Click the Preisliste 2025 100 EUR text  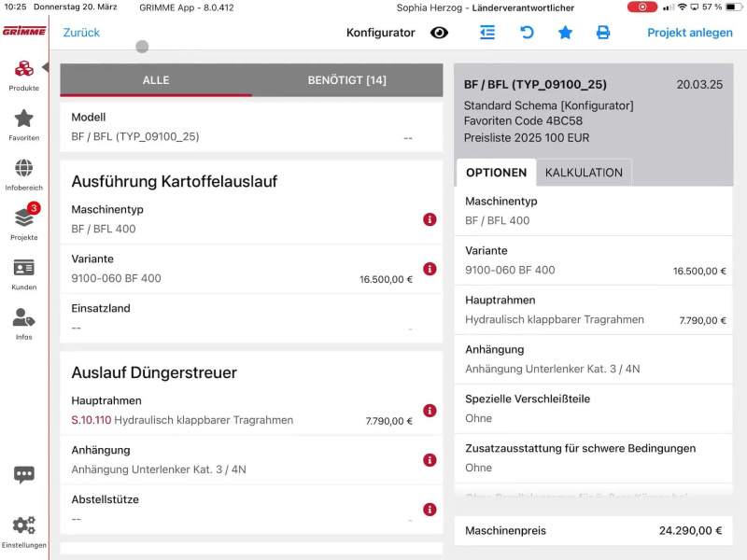pos(527,137)
